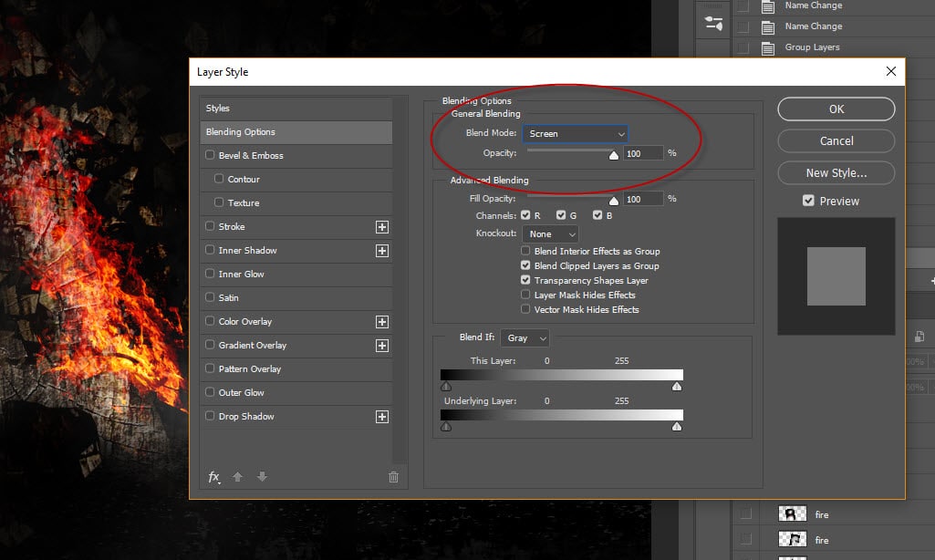
Task: Open the Blend Mode dropdown showing Screen
Action: click(x=575, y=134)
